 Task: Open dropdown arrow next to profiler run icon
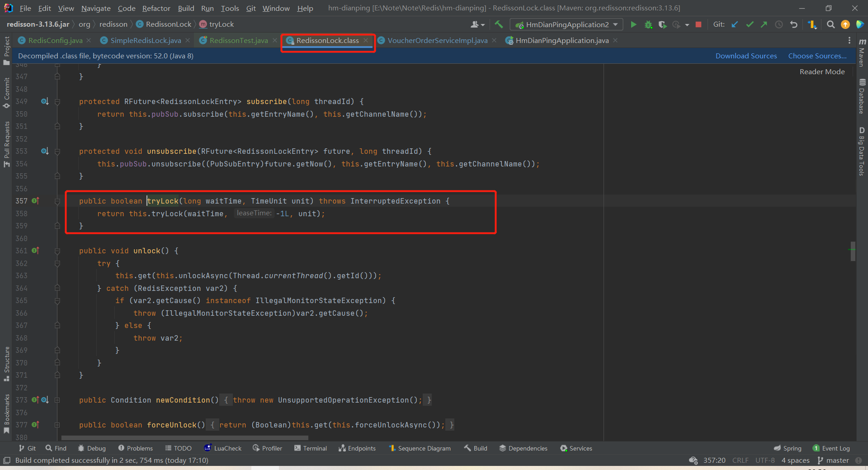pos(687,24)
